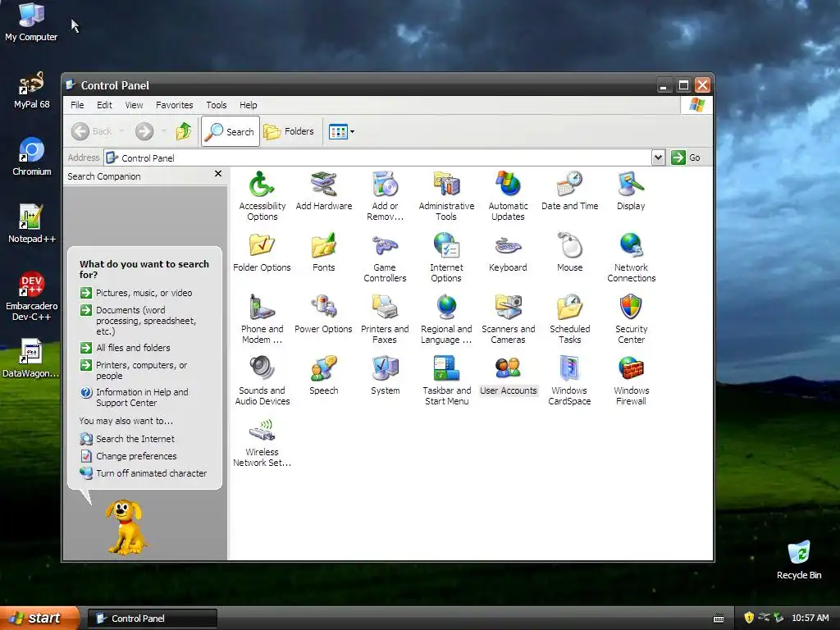The image size is (840, 630).
Task: Open Sounds and Audio Devices
Action: click(x=262, y=381)
